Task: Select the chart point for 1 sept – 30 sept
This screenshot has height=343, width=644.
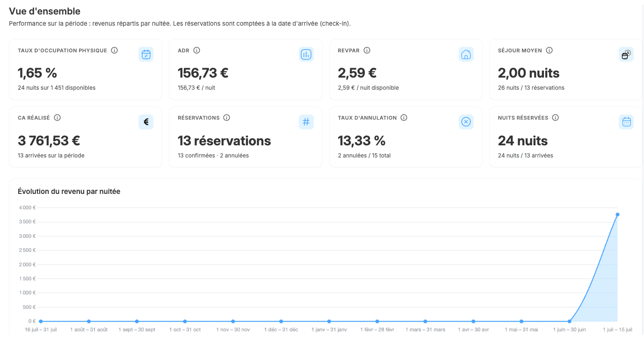Action: pos(137,322)
